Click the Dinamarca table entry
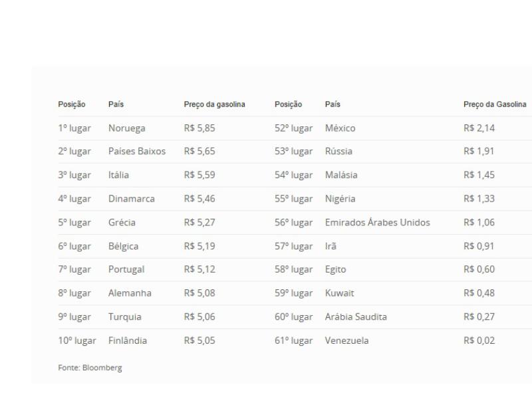 [132, 199]
